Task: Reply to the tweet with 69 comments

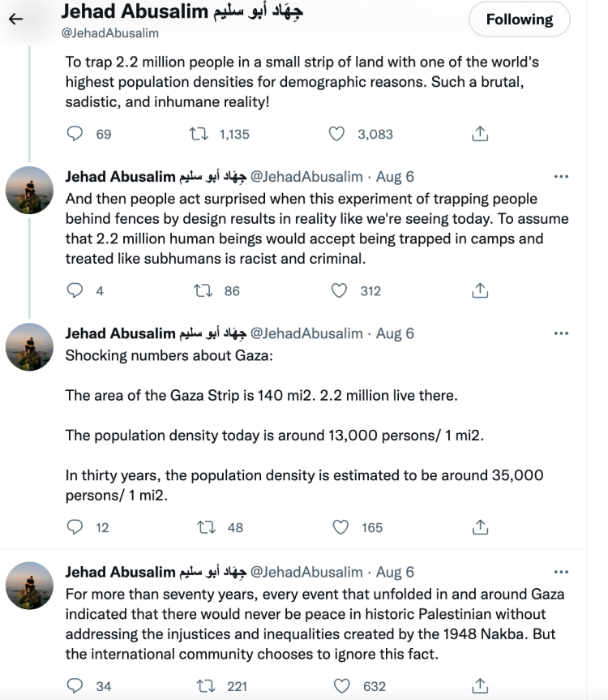Action: 75,134
